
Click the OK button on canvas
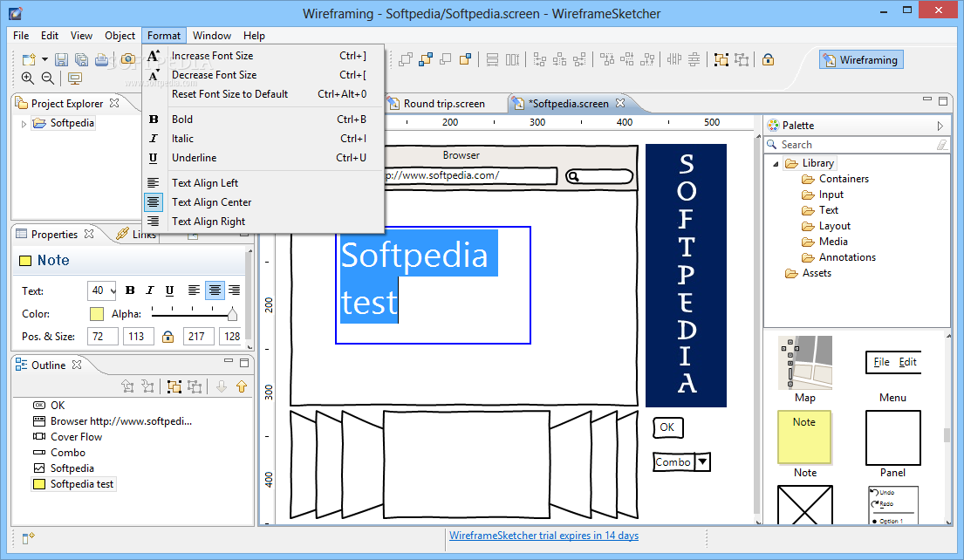coord(667,427)
